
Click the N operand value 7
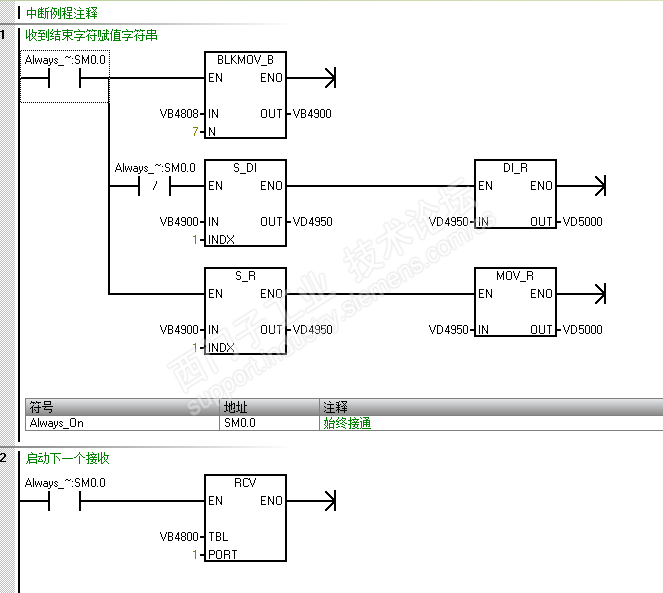click(195, 132)
